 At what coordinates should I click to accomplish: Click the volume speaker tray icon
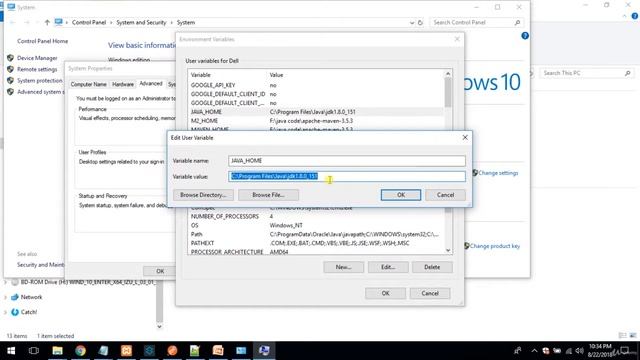(579, 351)
